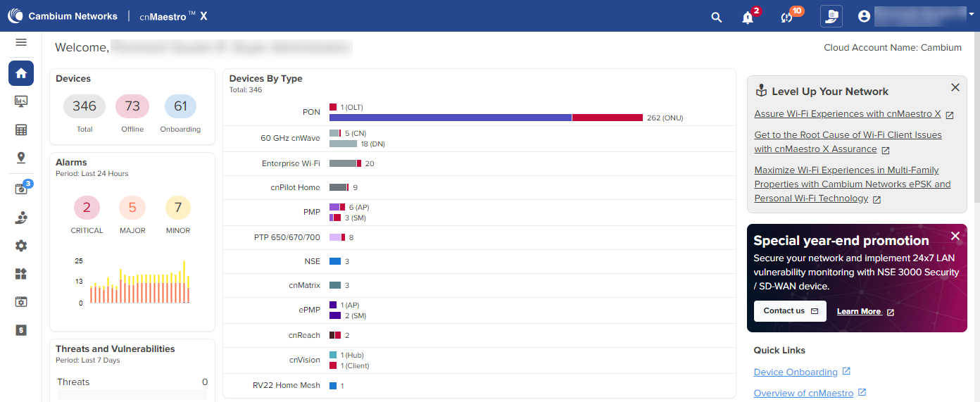Open the notifications bell with badge 2
980x402 pixels.
(x=748, y=18)
